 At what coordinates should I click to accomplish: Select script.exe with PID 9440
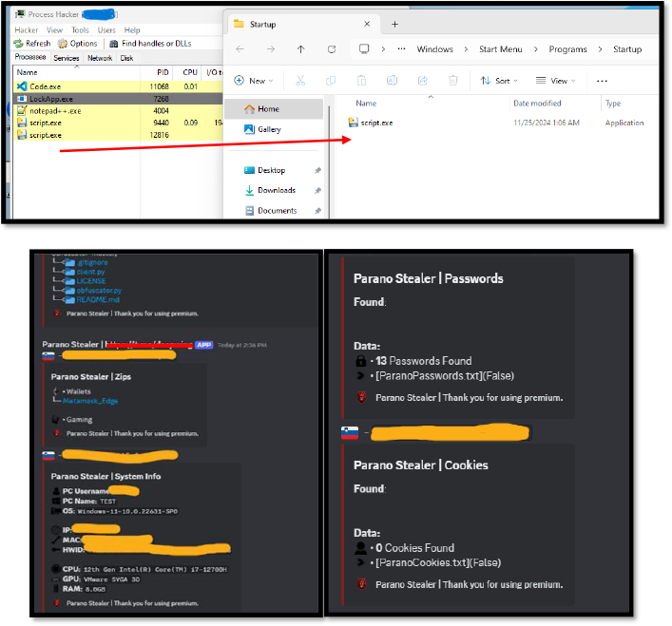click(x=118, y=123)
